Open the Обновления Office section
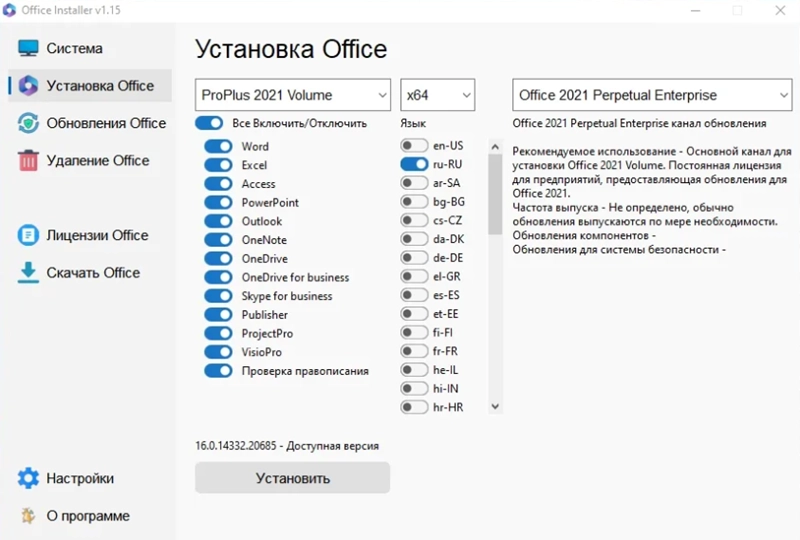This screenshot has height=540, width=800. pos(90,123)
